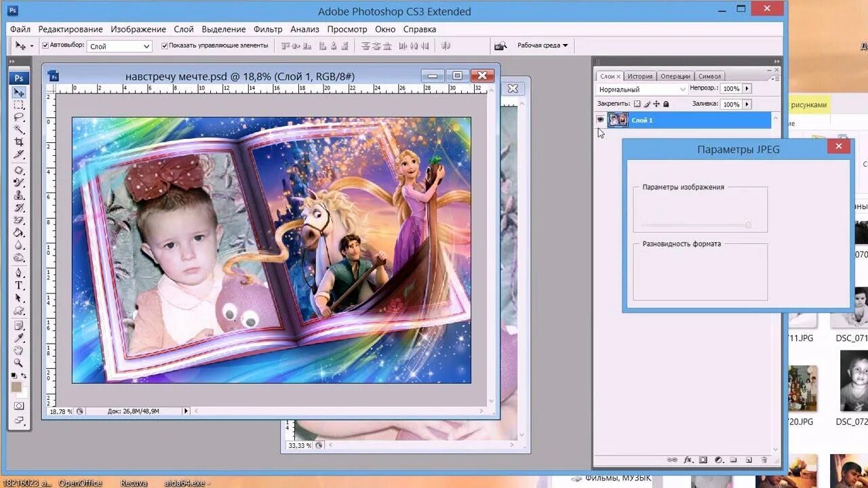Select the Hand tool

19,350
